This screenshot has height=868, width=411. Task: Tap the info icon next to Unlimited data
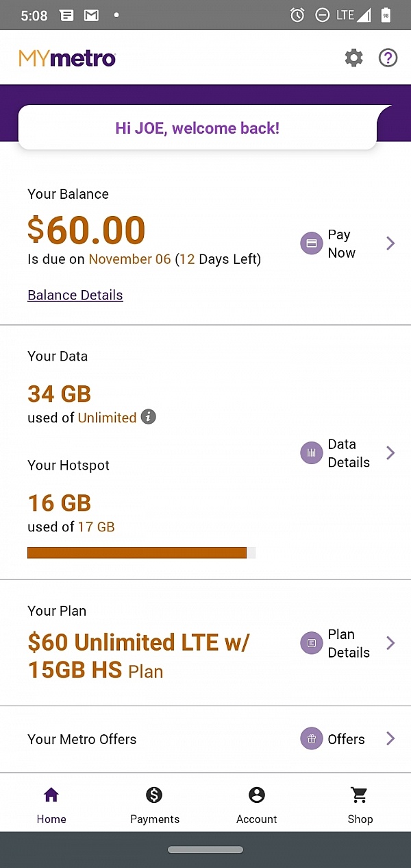click(148, 417)
